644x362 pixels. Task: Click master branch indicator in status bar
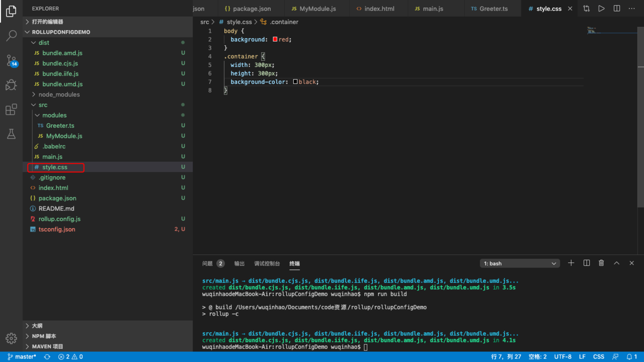pyautogui.click(x=22, y=356)
